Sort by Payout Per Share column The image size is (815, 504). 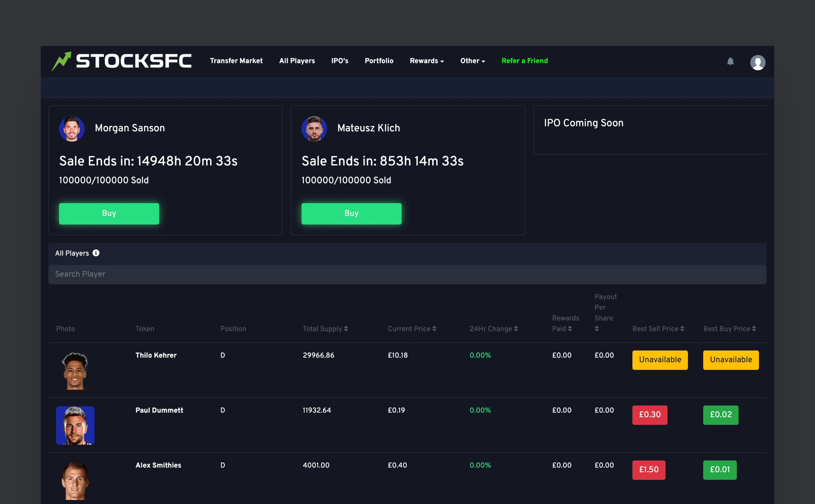point(606,312)
